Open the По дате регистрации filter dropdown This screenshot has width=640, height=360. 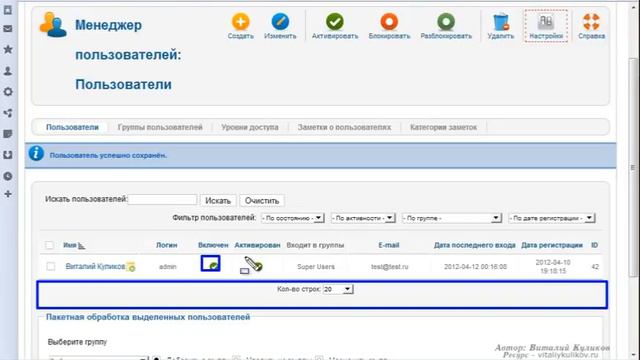point(551,218)
